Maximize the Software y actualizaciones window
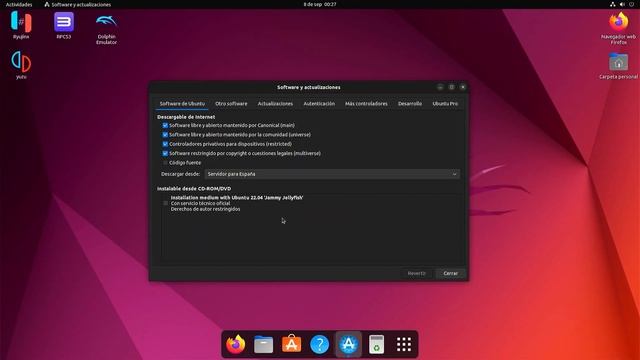The height and width of the screenshot is (360, 640). (451, 87)
